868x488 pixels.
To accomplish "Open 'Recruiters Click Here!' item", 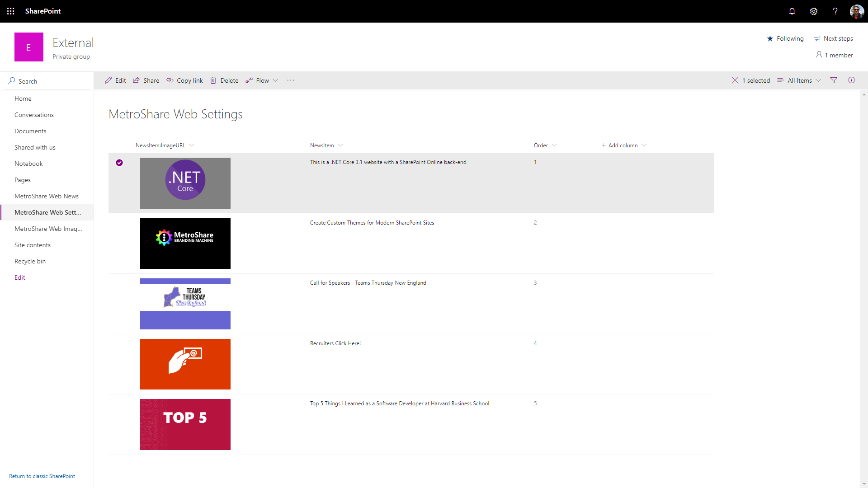I will [x=335, y=343].
